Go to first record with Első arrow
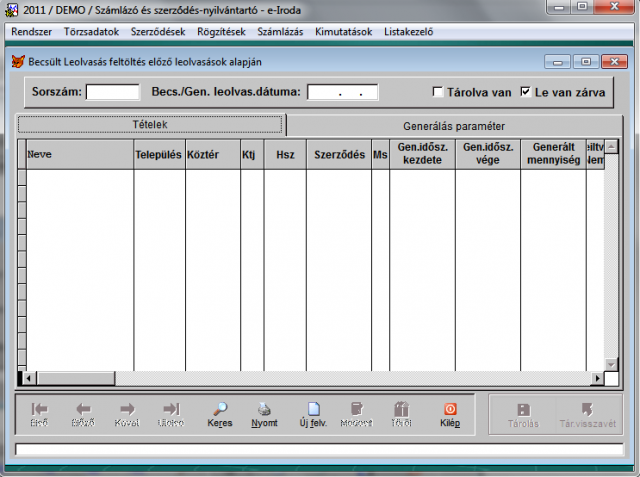This screenshot has width=640, height=477. coord(39,409)
